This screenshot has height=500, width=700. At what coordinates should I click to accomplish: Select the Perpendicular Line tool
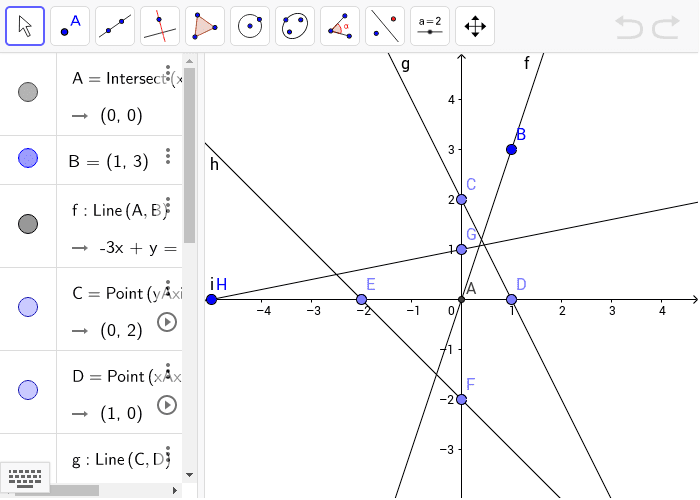[x=160, y=26]
